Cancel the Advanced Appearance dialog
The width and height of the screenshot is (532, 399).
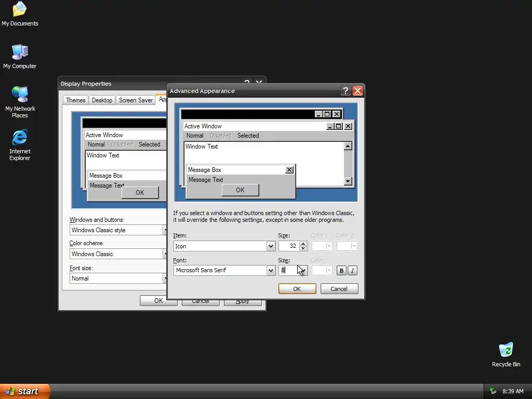(339, 289)
